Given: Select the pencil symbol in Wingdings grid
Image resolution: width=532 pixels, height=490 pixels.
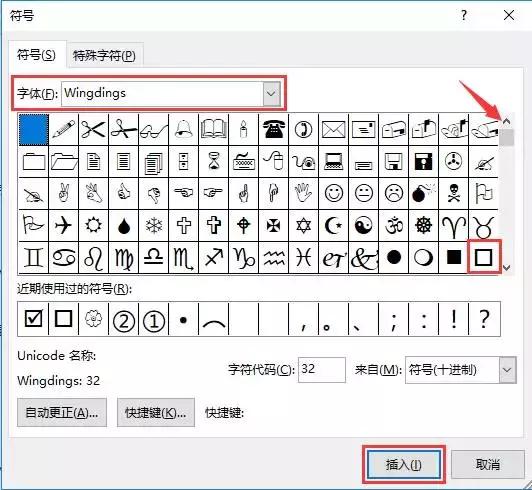Looking at the screenshot, I should click(x=63, y=130).
